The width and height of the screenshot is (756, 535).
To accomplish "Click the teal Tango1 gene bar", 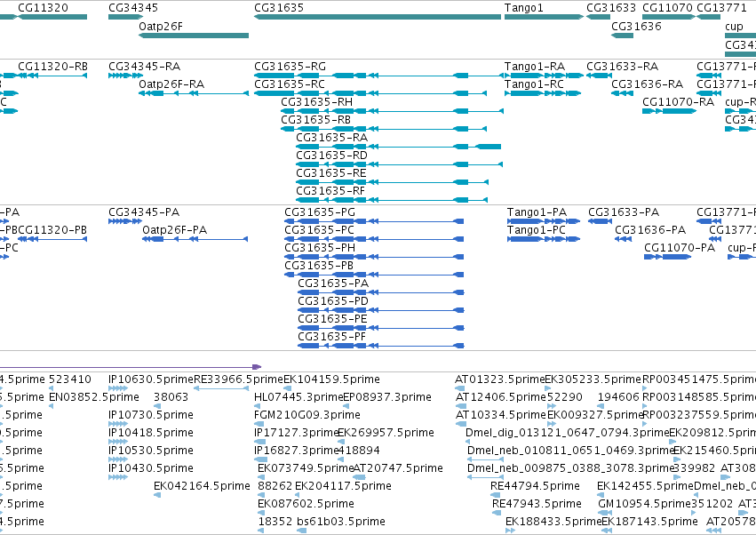I will click(544, 17).
